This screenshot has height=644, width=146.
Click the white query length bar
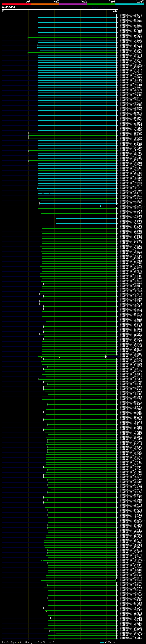(60, 10)
